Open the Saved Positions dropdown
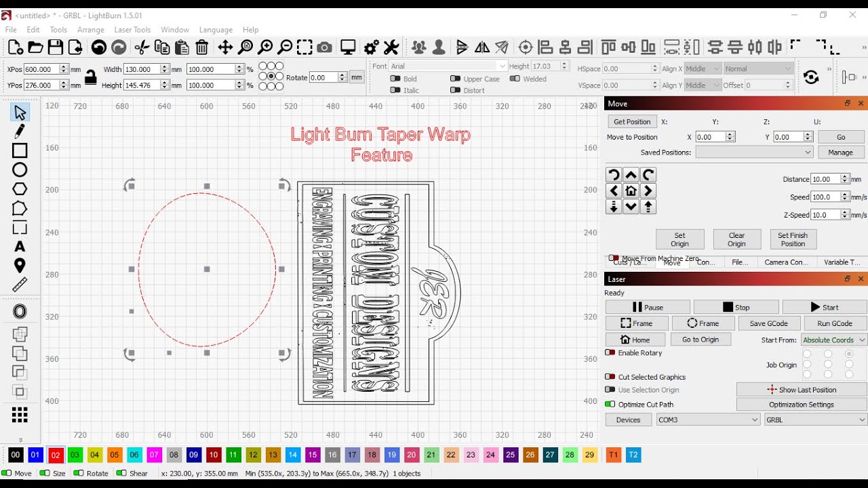868x488 pixels. tap(754, 152)
